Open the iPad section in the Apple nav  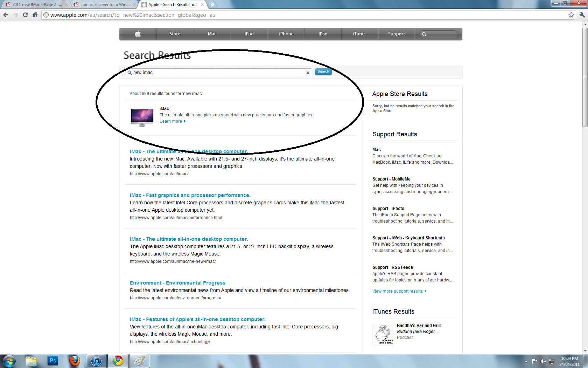(323, 34)
